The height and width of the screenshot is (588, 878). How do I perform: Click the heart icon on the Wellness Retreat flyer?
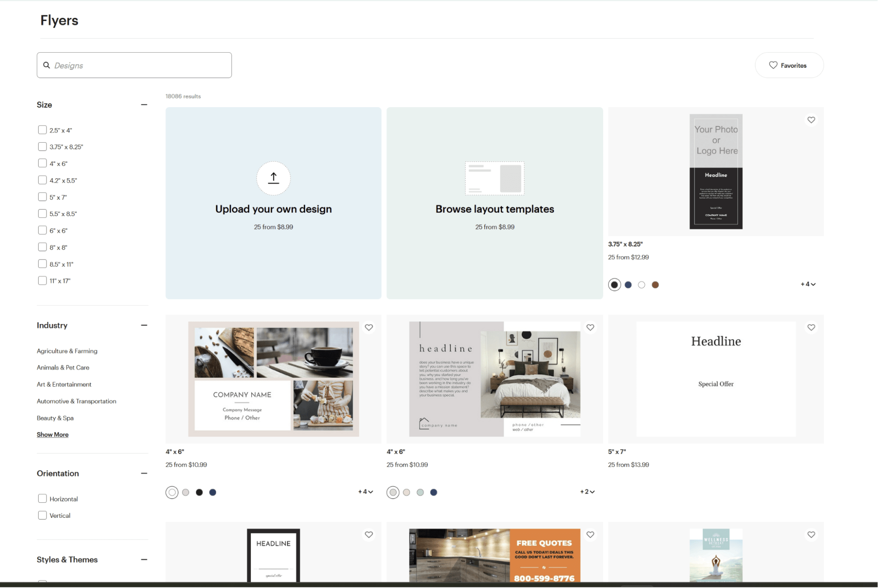pos(811,534)
